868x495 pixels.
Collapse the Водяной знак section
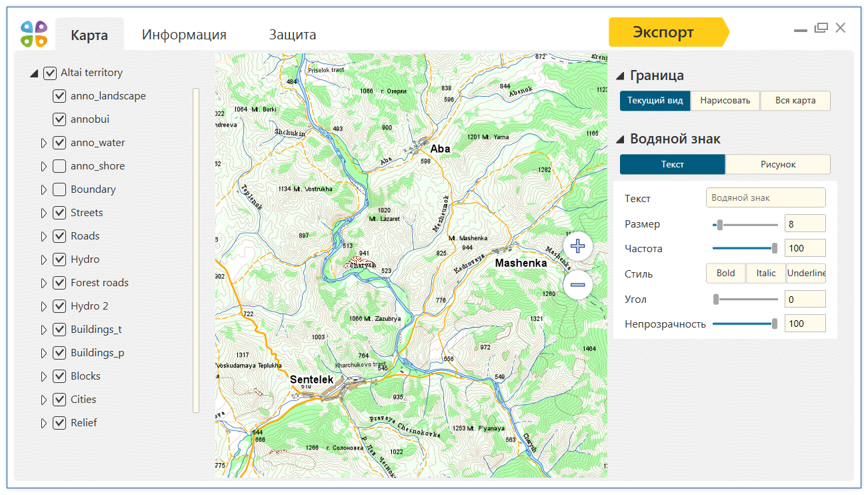[620, 139]
